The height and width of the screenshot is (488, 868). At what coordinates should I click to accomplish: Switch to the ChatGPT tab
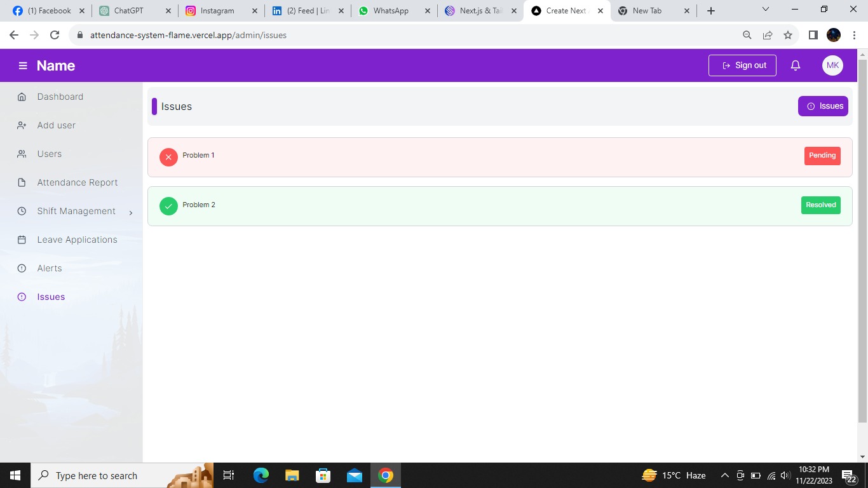[x=135, y=11]
